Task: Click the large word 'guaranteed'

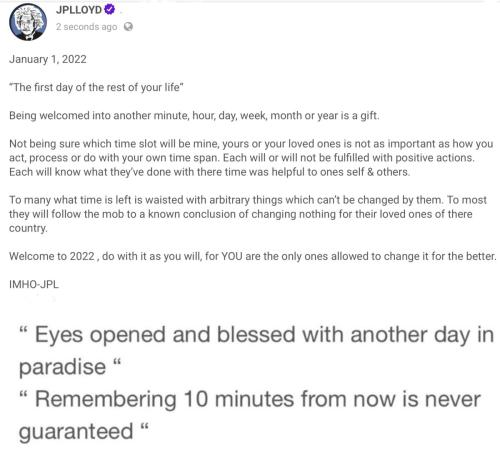Action: pos(76,431)
